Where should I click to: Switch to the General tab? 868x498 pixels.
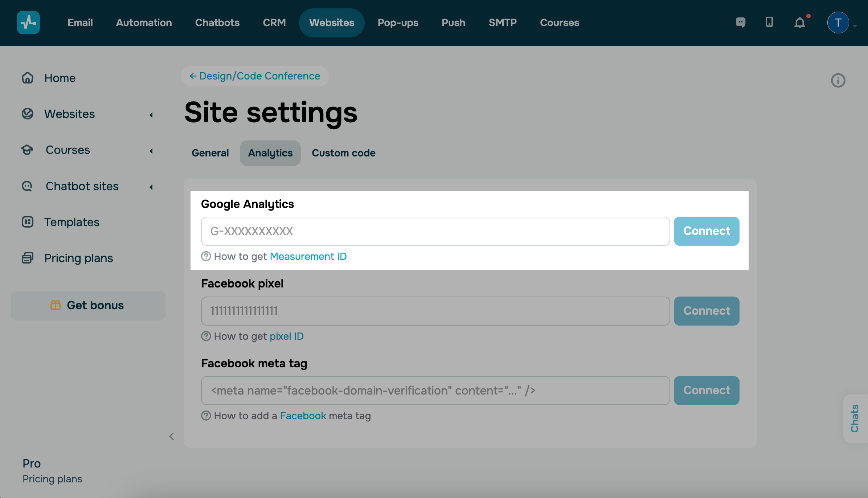pyautogui.click(x=210, y=153)
